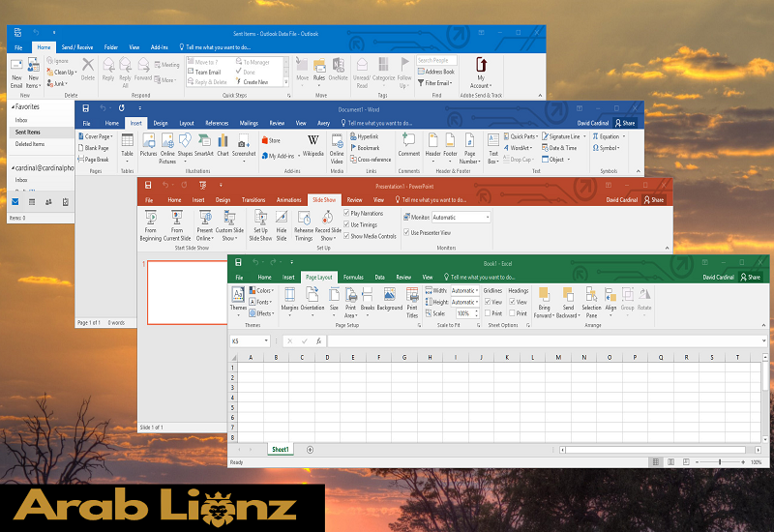
Task: Toggle Gridlines Print checkbox in Excel
Action: point(488,312)
